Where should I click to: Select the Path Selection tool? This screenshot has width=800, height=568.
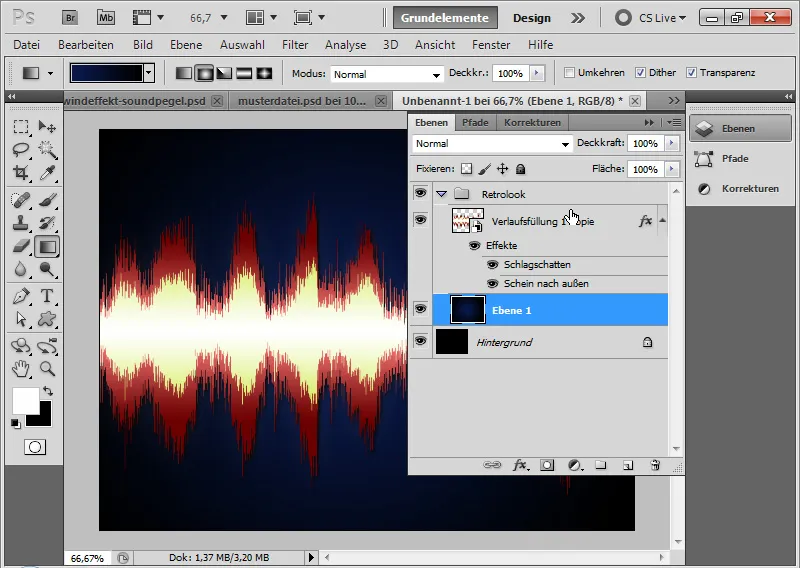click(x=21, y=319)
